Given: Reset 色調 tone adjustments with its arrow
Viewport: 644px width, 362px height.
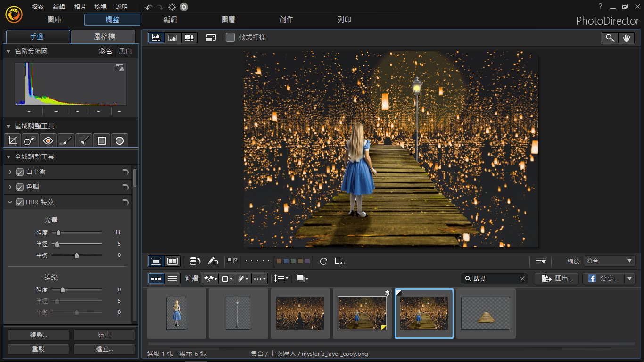Looking at the screenshot, I should (x=125, y=187).
